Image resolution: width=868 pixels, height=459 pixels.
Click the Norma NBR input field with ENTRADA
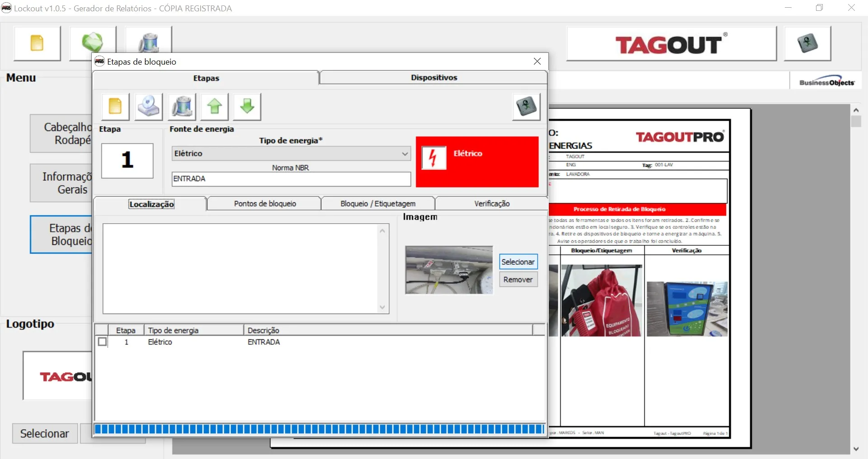coord(291,179)
